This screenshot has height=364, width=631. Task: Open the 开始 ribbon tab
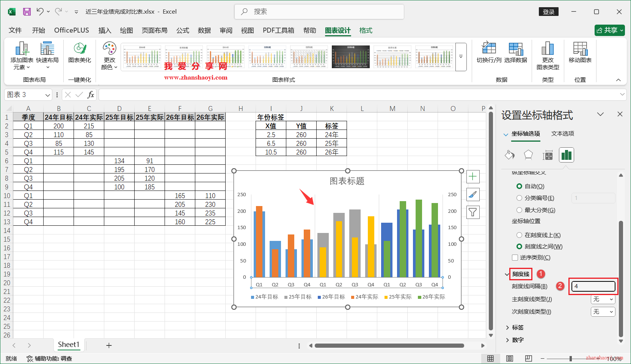(x=38, y=30)
